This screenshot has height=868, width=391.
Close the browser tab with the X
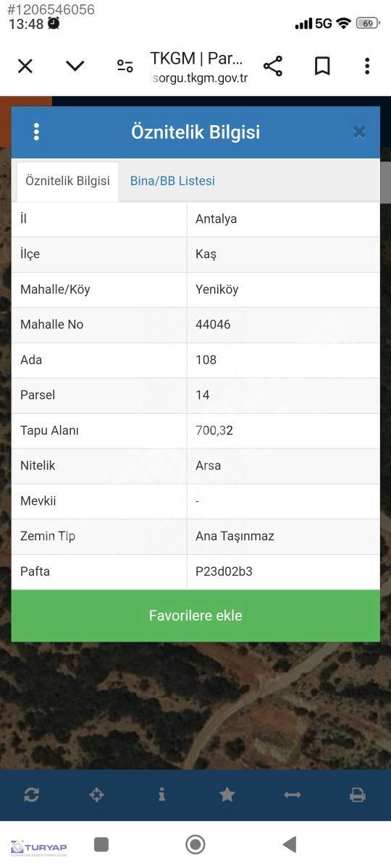pyautogui.click(x=25, y=67)
